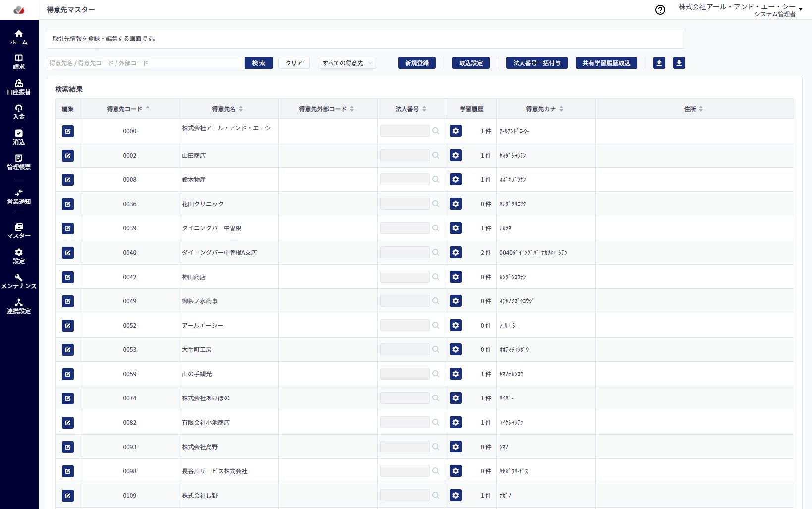Click the 法人番号一括付与 button
812x509 pixels.
point(537,63)
